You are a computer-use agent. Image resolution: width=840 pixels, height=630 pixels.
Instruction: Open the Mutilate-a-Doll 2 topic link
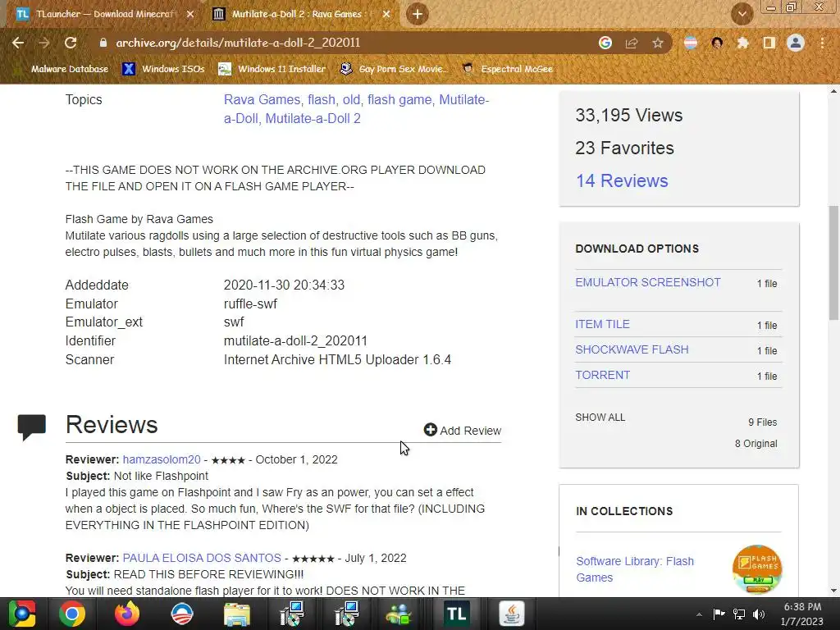pyautogui.click(x=313, y=118)
